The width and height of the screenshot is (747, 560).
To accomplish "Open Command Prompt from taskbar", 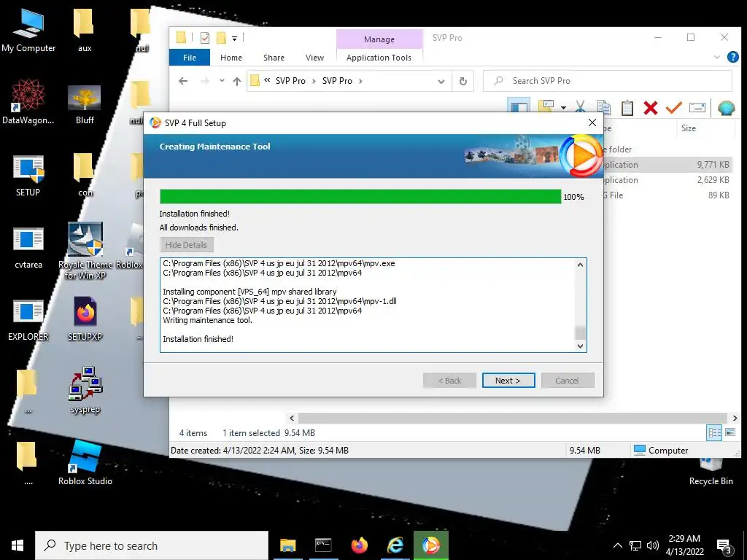I will click(323, 545).
